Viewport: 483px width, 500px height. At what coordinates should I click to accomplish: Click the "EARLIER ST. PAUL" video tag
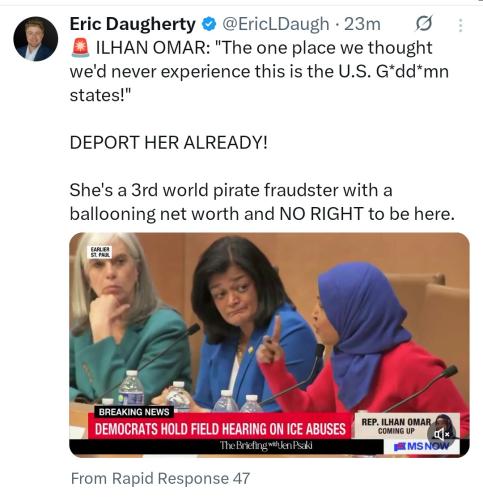point(100,252)
